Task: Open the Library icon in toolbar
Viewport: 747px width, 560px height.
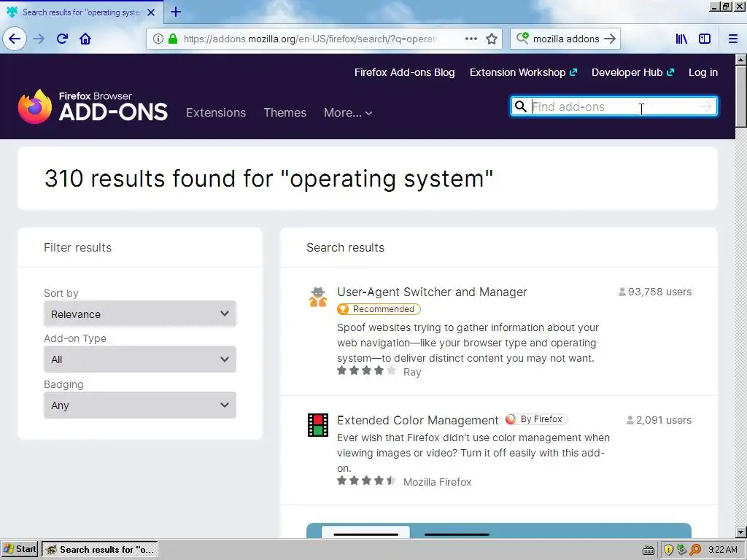Action: (681, 39)
